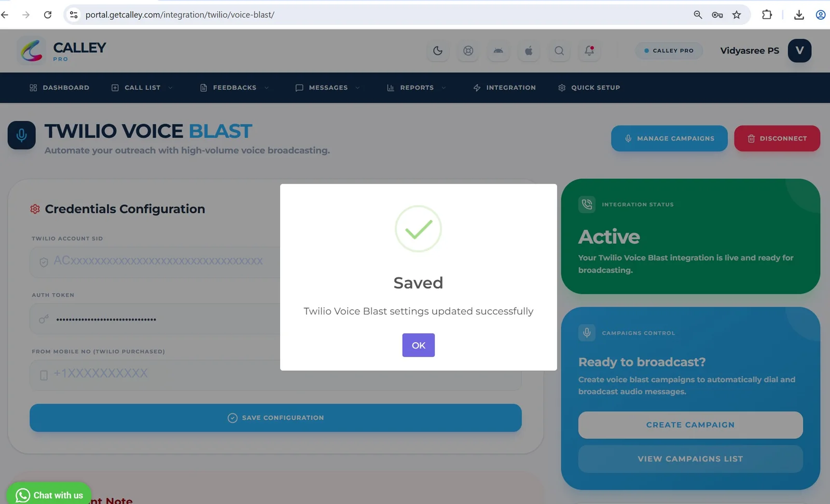Open the Integration menu item

pos(504,88)
